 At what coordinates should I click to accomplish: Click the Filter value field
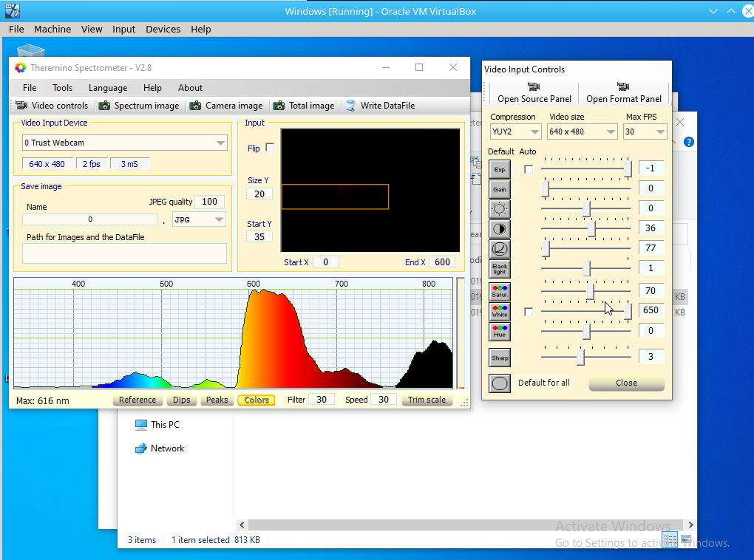[322, 400]
